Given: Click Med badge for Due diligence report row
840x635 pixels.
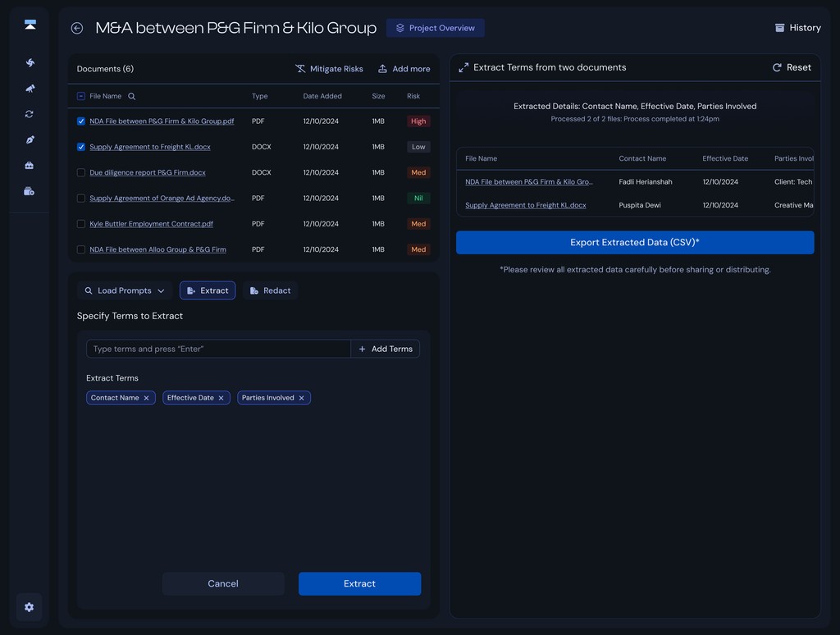Looking at the screenshot, I should point(418,172).
